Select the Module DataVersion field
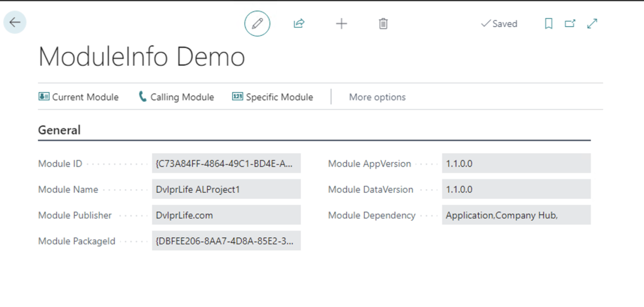The height and width of the screenshot is (307, 644). pyautogui.click(x=516, y=189)
